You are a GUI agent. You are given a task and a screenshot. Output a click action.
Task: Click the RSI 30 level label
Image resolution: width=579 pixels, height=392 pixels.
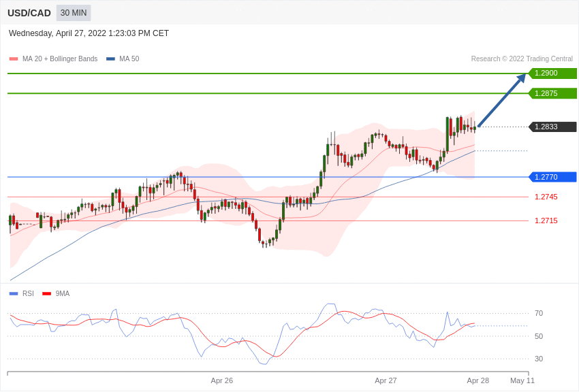click(x=539, y=359)
